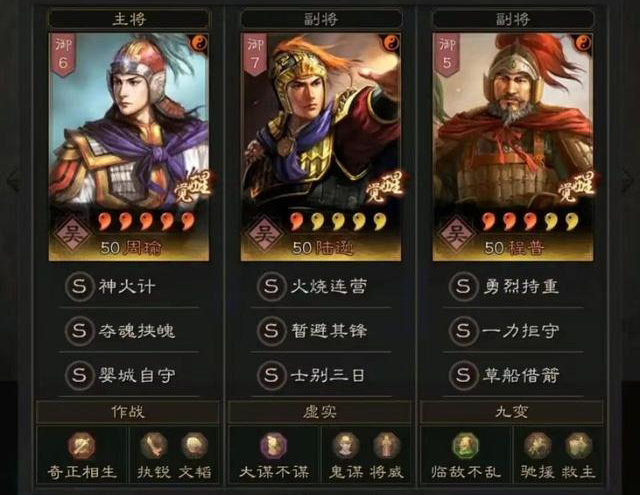
Task: Click the 鬼谋 tactic icon
Action: [345, 446]
